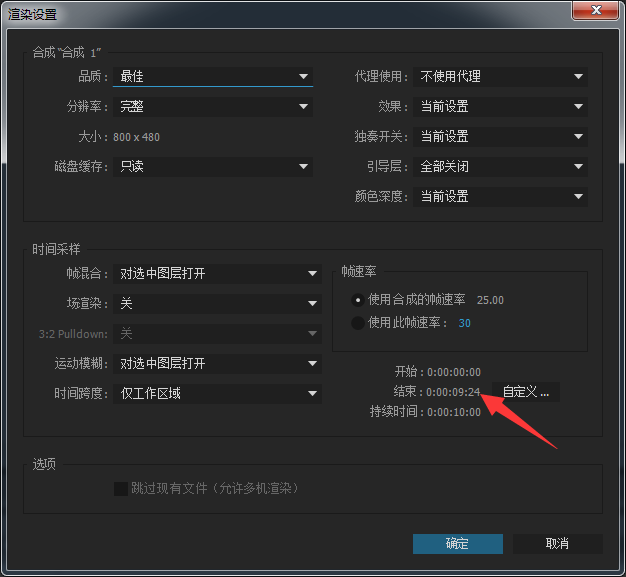Open the 场渲染 (Field Render) dropdown
This screenshot has width=626, height=577.
pos(217,303)
